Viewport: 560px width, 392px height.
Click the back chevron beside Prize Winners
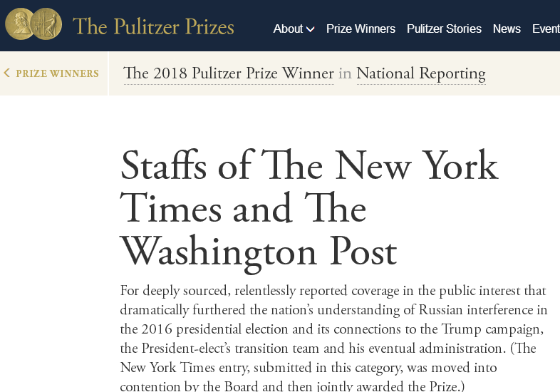click(7, 73)
